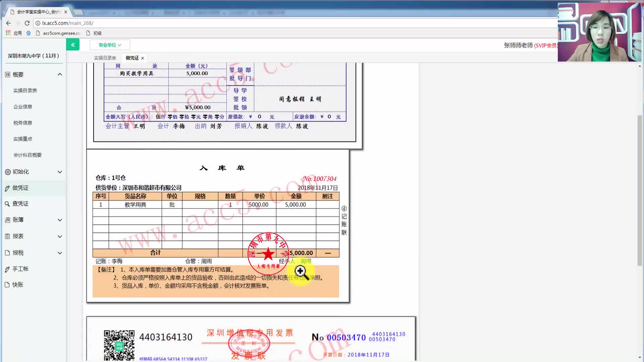The image size is (644, 362).
Task: Collapse the 概要 section chevron
Action: 60,74
